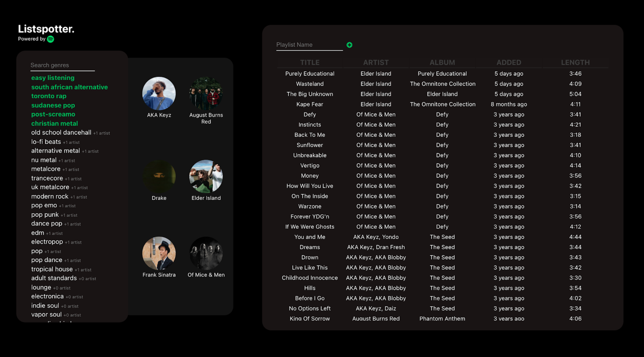
Task: Choose the trancecore genre
Action: pos(47,178)
